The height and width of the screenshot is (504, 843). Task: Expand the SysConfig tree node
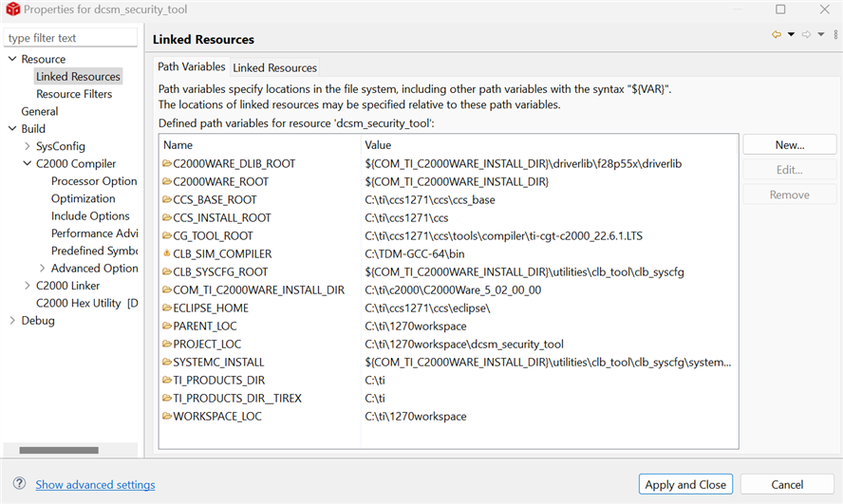pyautogui.click(x=28, y=145)
